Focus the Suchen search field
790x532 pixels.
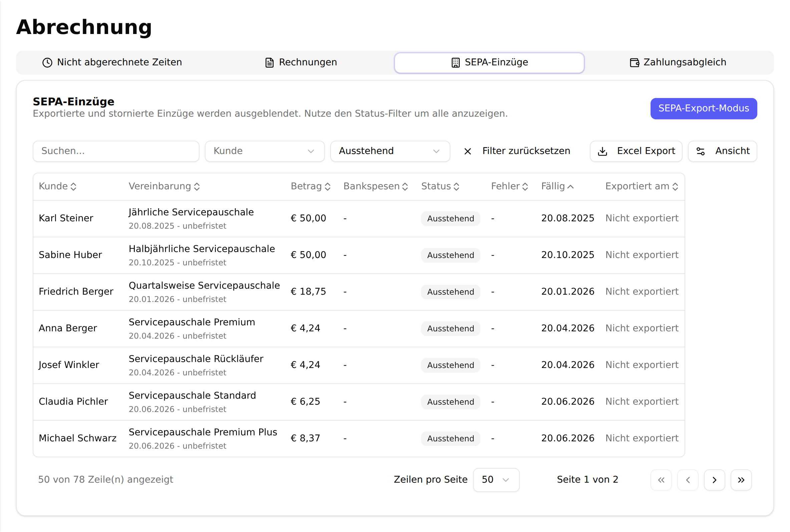(116, 151)
